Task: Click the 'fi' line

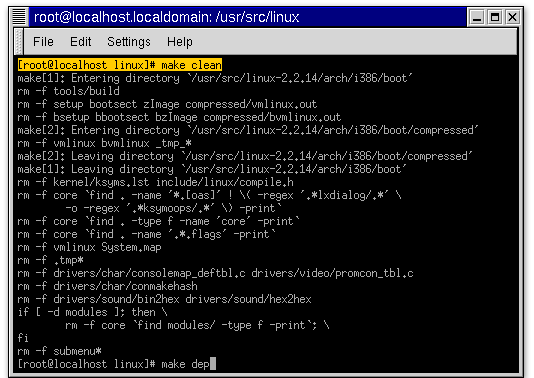Action: 23,338
